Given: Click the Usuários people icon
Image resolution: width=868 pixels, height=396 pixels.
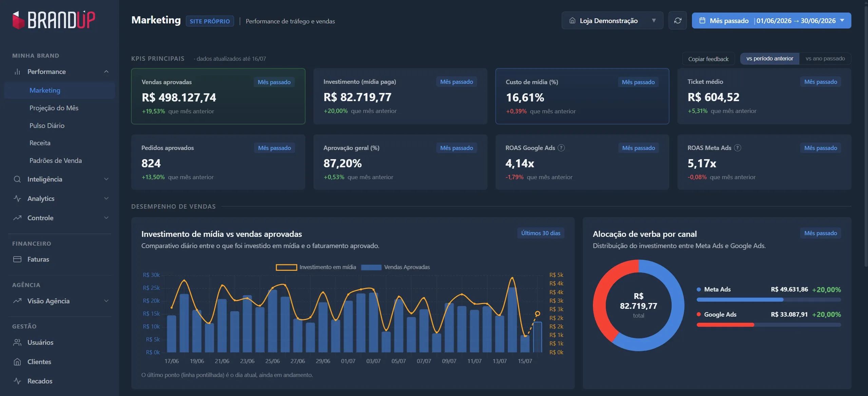Looking at the screenshot, I should click(17, 342).
